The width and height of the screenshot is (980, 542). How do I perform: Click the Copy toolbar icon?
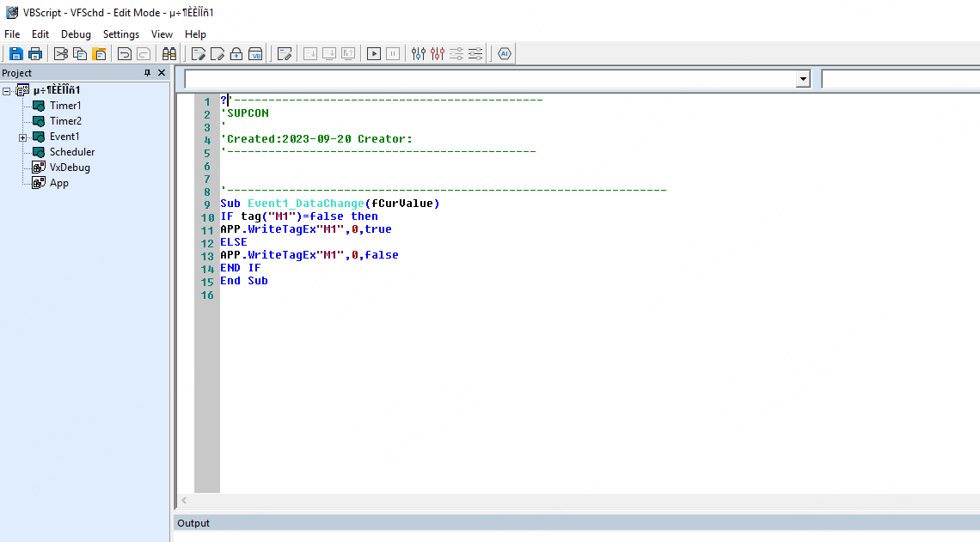80,54
